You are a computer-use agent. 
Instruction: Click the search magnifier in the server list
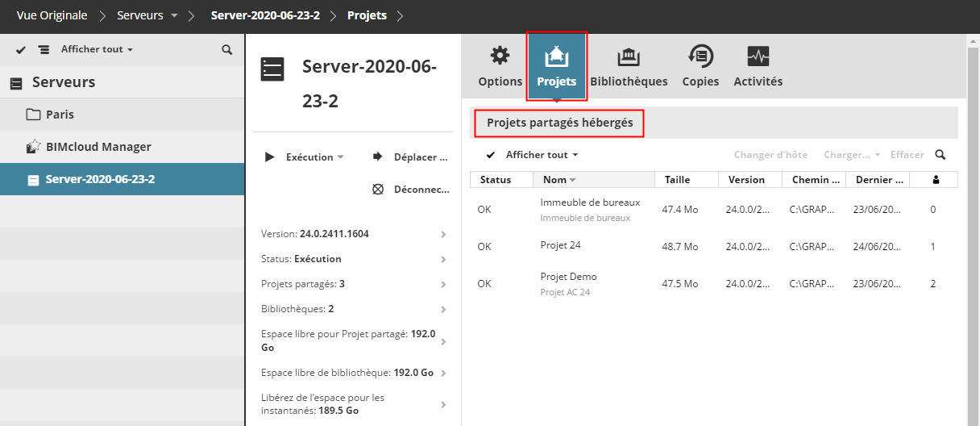[x=227, y=50]
